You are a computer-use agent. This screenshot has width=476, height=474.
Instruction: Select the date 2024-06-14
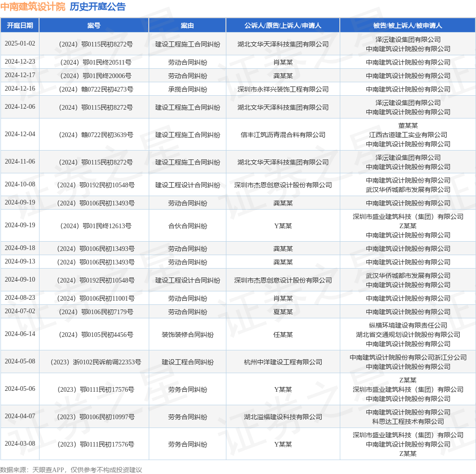click(20, 334)
